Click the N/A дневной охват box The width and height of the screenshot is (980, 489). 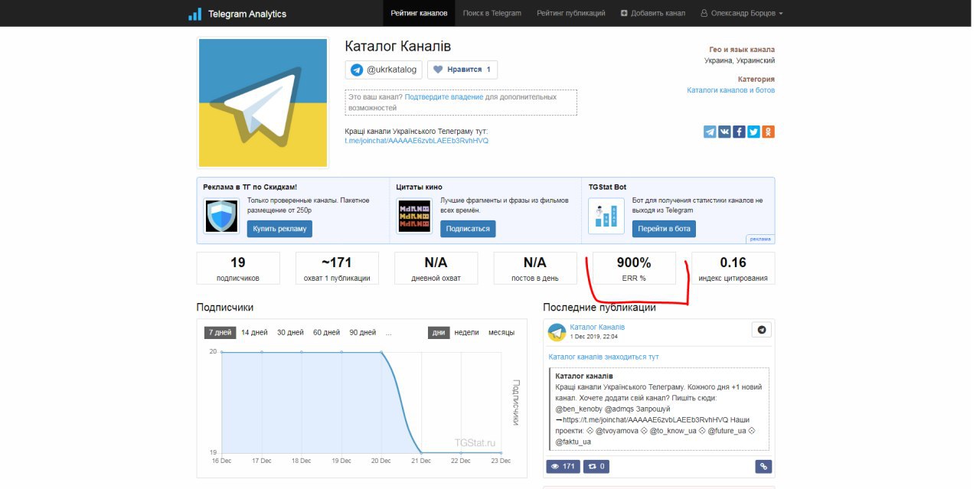pyautogui.click(x=436, y=269)
